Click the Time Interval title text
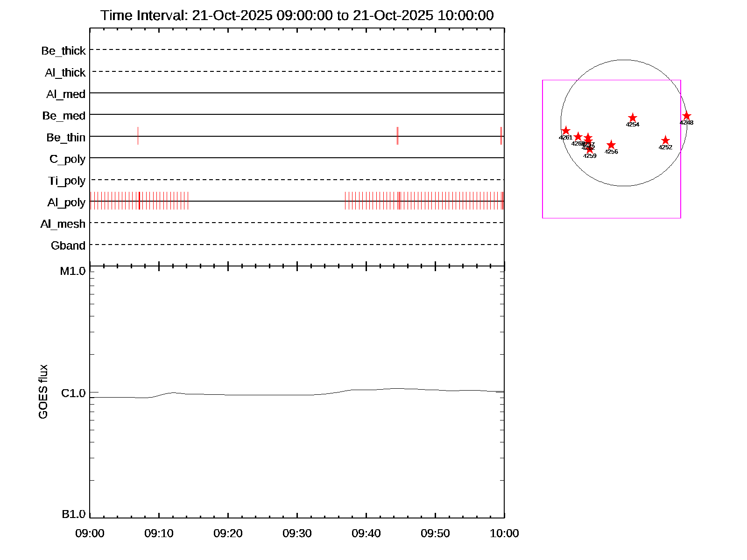Image resolution: width=747 pixels, height=560 pixels. tap(297, 15)
